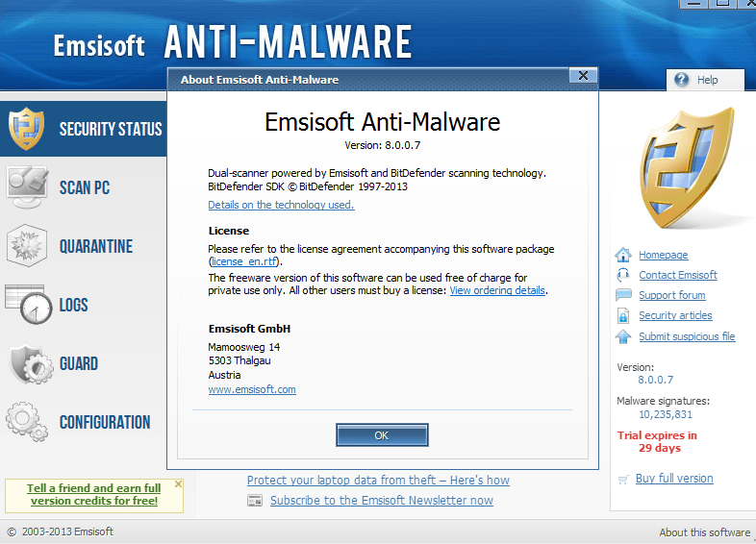Click the newsletter icon beside Subscribe link

[255, 501]
